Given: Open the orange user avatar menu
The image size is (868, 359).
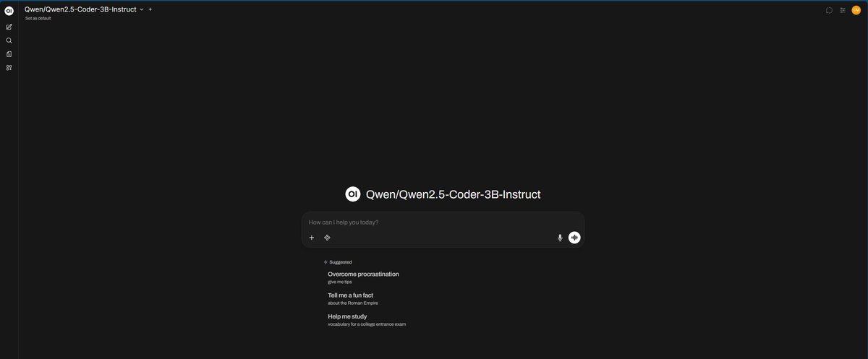Looking at the screenshot, I should (856, 10).
